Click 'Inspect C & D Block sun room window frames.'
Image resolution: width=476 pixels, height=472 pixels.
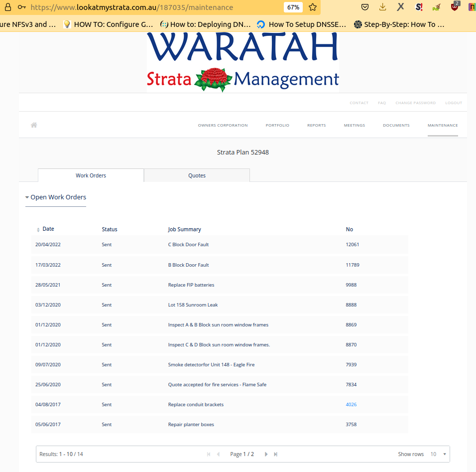(x=219, y=344)
